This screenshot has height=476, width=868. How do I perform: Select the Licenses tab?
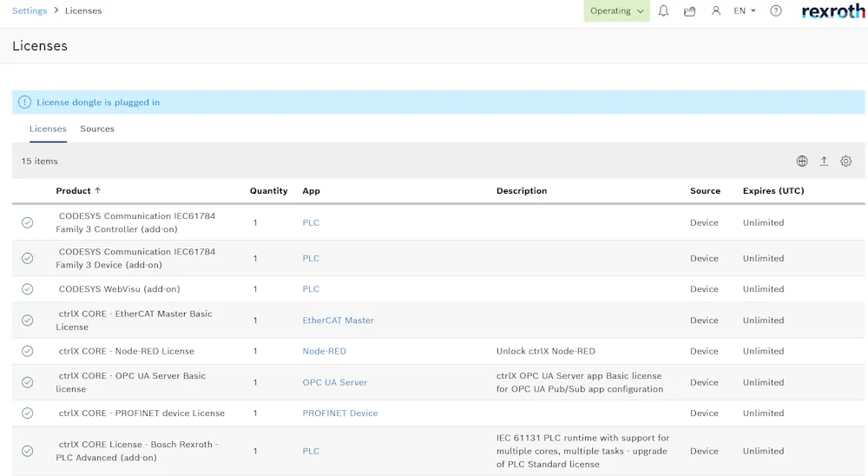click(x=48, y=129)
